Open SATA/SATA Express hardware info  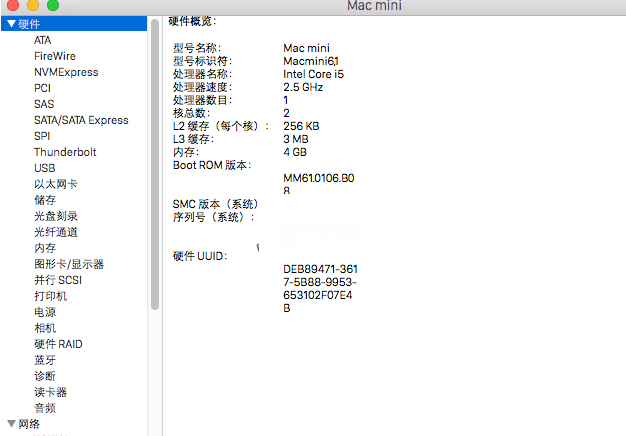(x=81, y=120)
